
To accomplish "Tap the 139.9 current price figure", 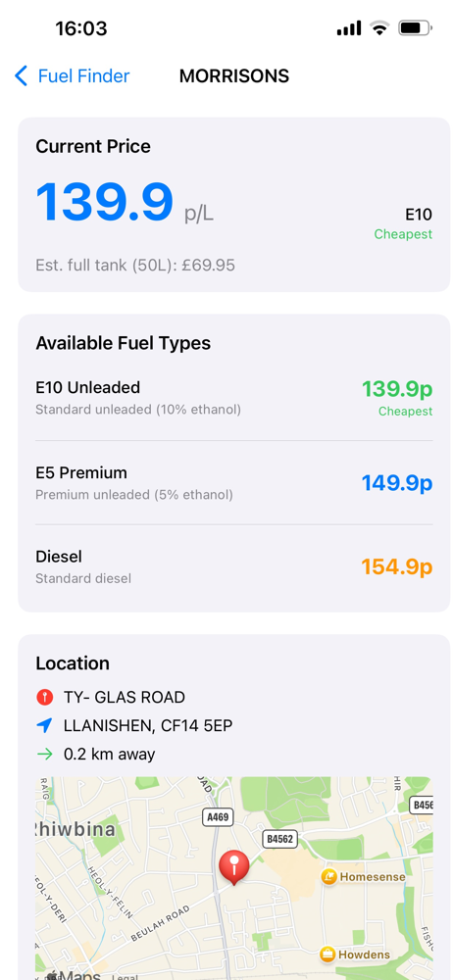I will point(105,203).
